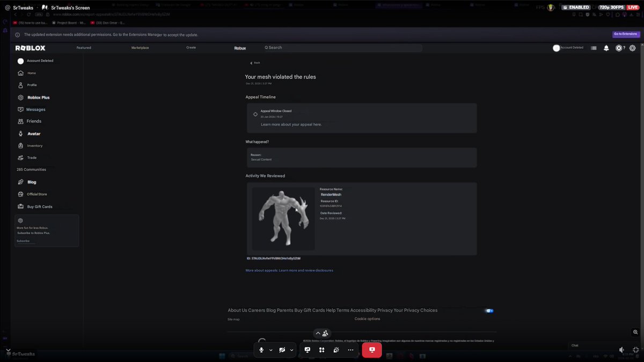Click the Reason: Sexual Content text
Screen dimensions: 644x362
(261, 157)
